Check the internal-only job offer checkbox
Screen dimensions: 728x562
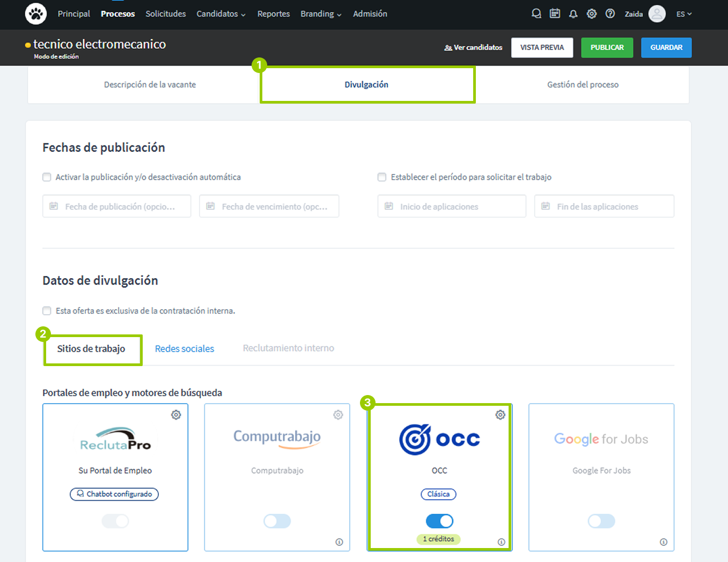click(47, 310)
